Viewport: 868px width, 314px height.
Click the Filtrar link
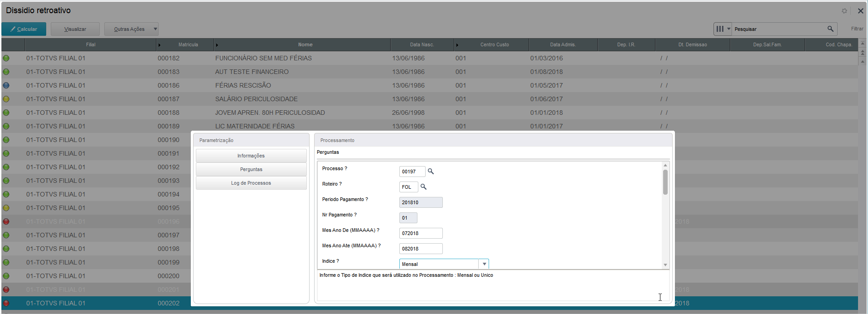tap(857, 29)
